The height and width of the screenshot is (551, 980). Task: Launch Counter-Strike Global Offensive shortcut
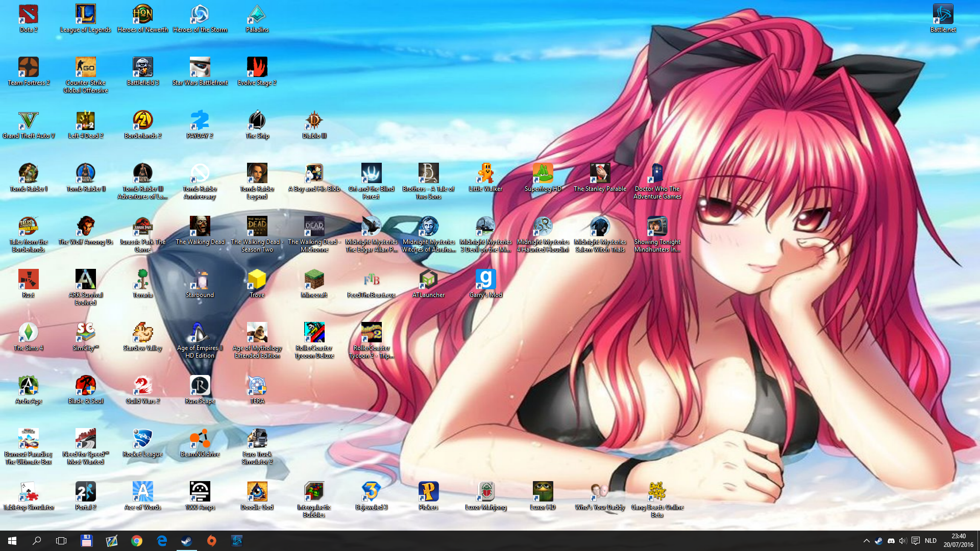pos(85,75)
